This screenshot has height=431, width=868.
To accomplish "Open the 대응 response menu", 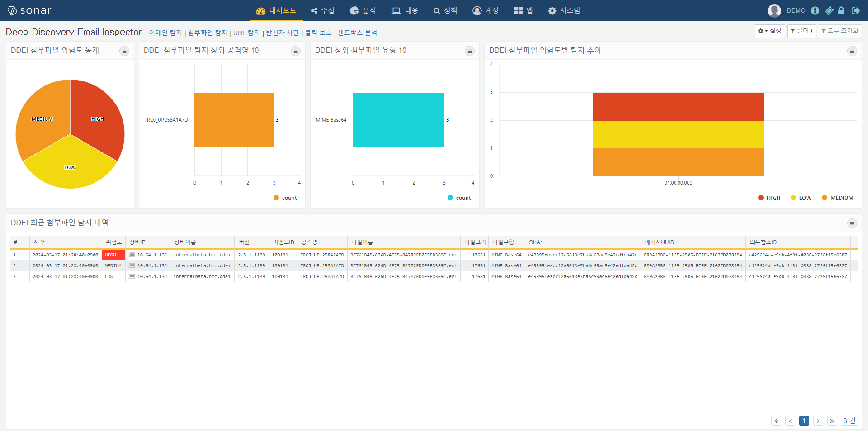I will pos(405,10).
